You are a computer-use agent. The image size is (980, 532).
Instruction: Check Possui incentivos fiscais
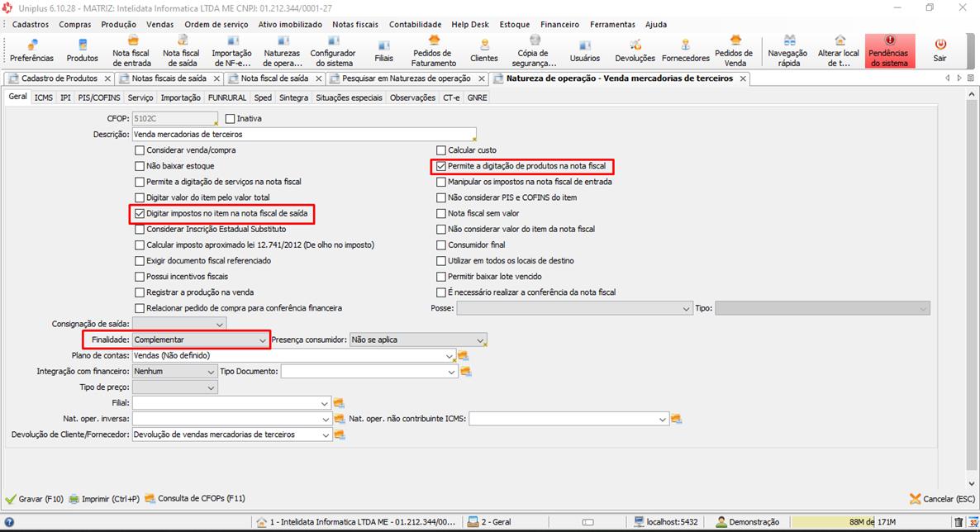140,277
